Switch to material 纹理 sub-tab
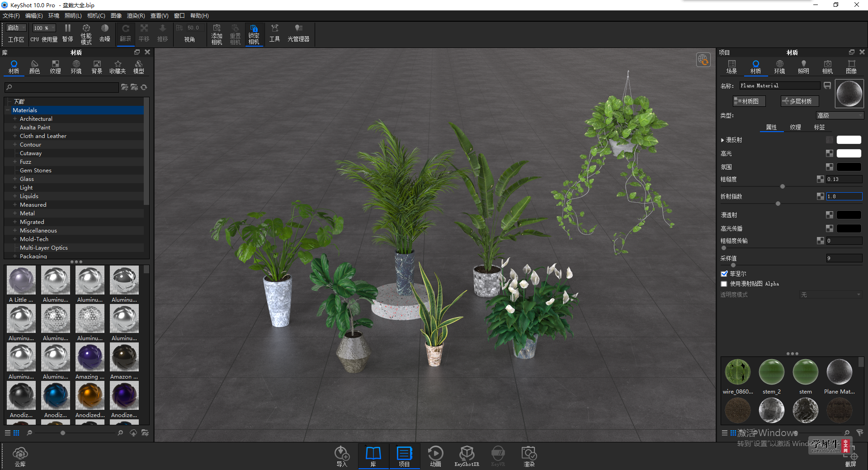Viewport: 868px width, 470px height. pyautogui.click(x=795, y=127)
